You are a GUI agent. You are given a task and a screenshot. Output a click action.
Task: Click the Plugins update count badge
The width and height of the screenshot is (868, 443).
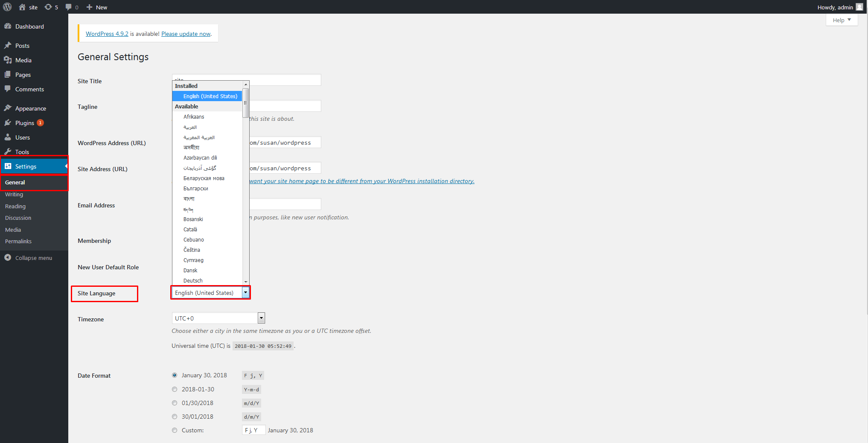pyautogui.click(x=41, y=122)
